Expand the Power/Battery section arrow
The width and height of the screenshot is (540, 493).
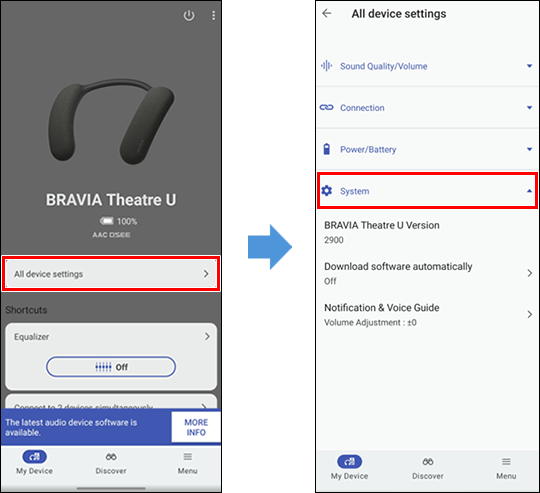[x=530, y=149]
